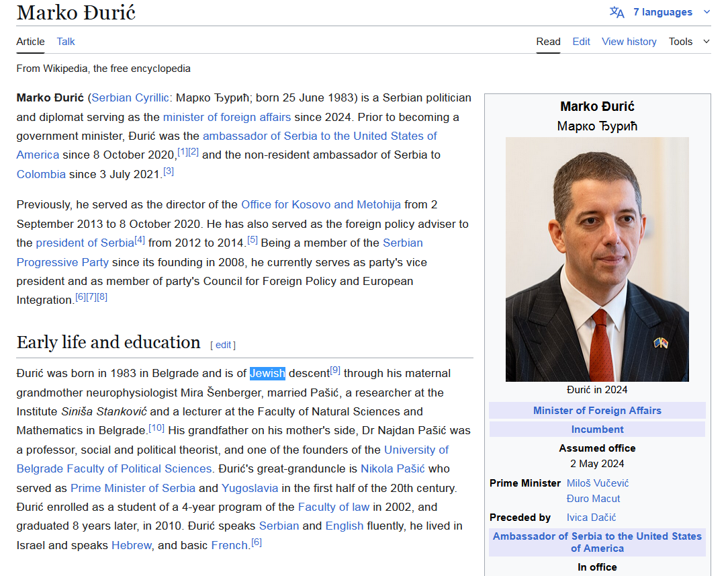Expand the languages chevron arrow
728x576 pixels.
(x=707, y=12)
